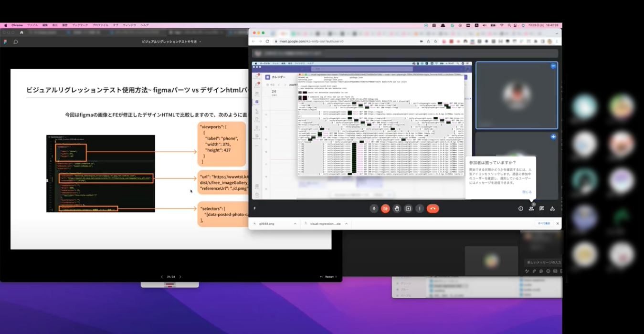Screen dimensions: 644x334
Task: Mute the microphone in the Meet call
Action: click(x=374, y=209)
